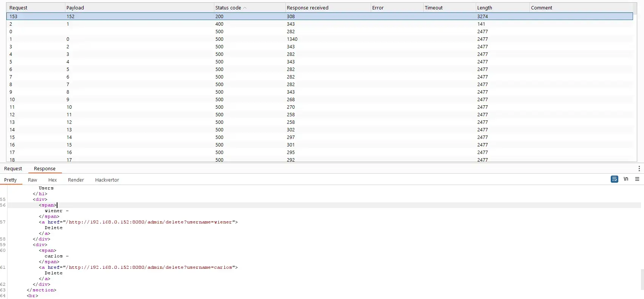Click the response pane vertical scrollbar thumb
644x299 pixels.
pyautogui.click(x=642, y=279)
